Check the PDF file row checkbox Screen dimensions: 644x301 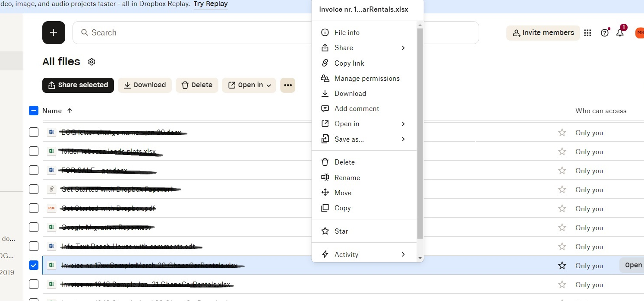(x=34, y=208)
